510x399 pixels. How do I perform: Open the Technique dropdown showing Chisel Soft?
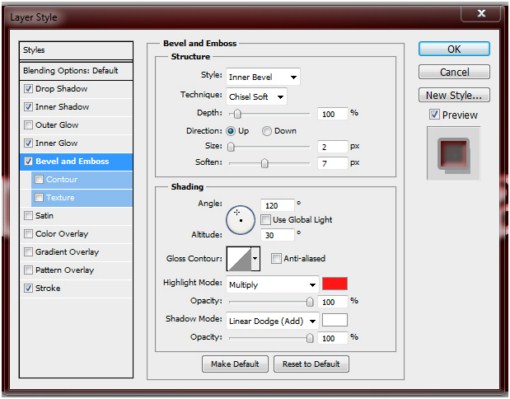[256, 97]
